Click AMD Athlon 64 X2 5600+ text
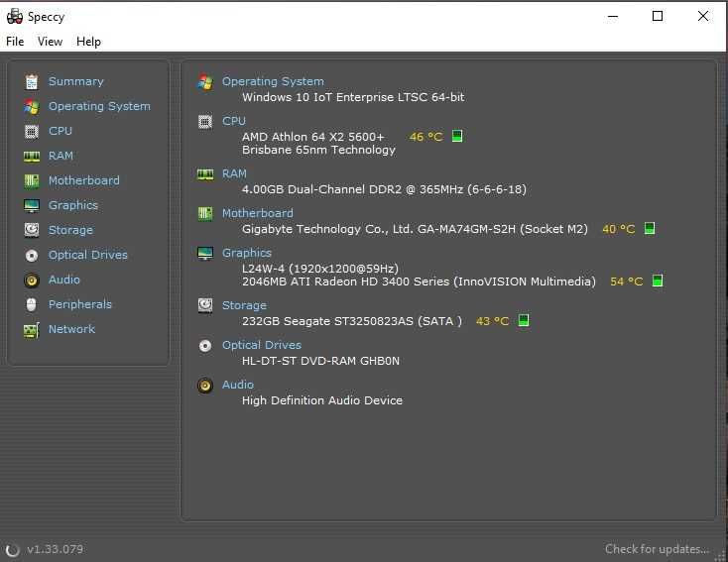The width and height of the screenshot is (728, 562). pos(313,137)
